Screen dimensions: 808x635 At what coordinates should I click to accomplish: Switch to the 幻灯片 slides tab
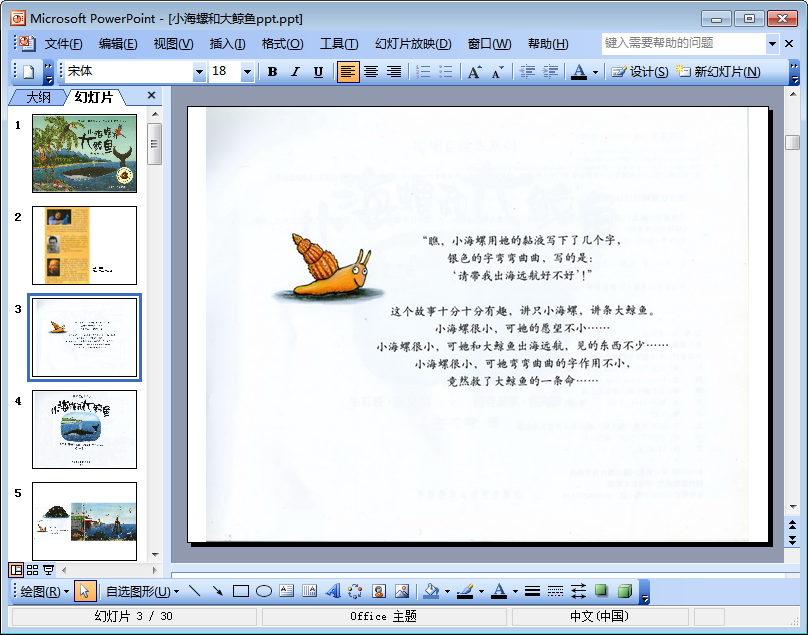coord(94,97)
